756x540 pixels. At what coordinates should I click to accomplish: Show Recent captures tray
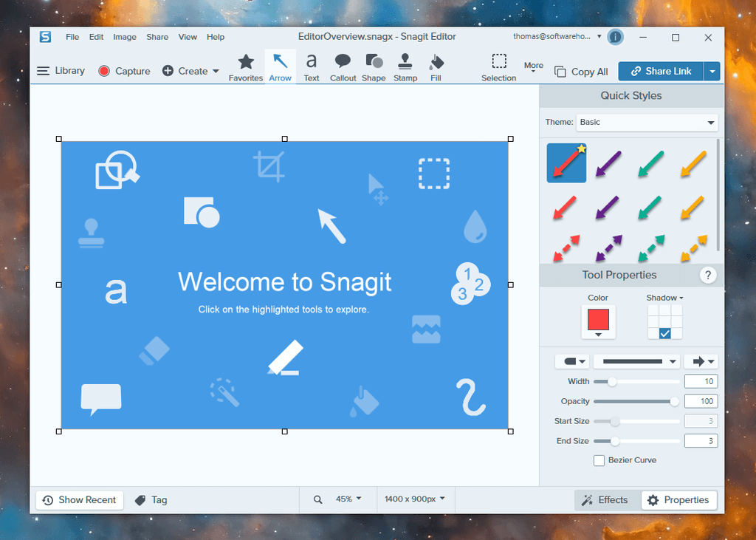[x=80, y=500]
